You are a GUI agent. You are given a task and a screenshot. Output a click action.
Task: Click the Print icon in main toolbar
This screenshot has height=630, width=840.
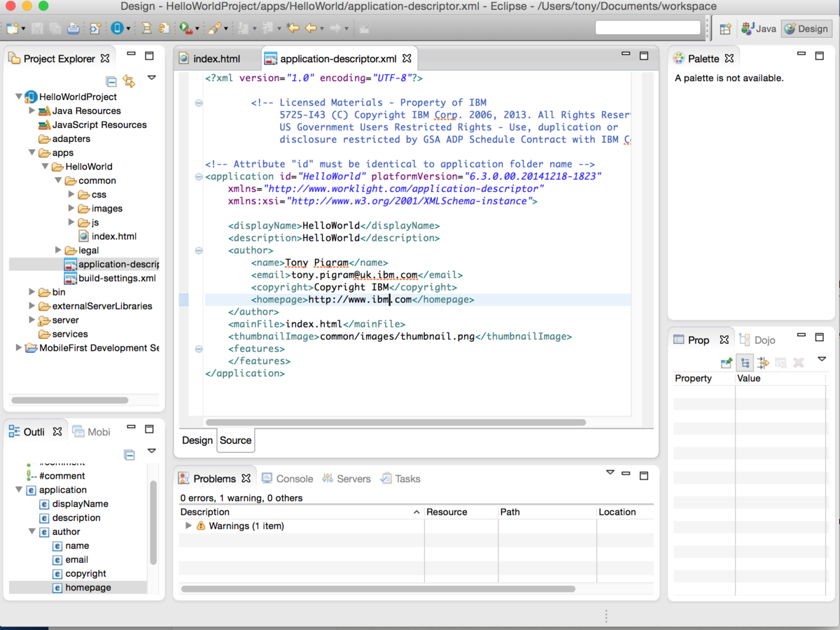tap(73, 29)
